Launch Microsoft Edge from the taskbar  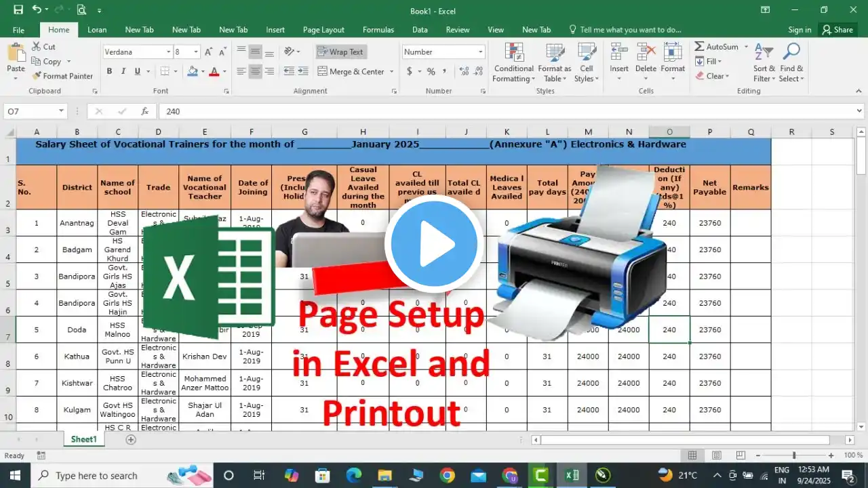pos(353,475)
